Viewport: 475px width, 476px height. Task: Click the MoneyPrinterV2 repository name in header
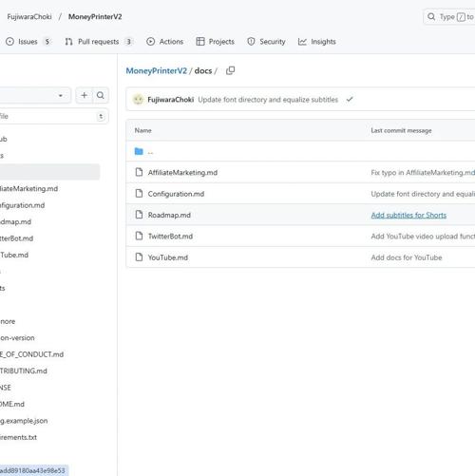95,17
